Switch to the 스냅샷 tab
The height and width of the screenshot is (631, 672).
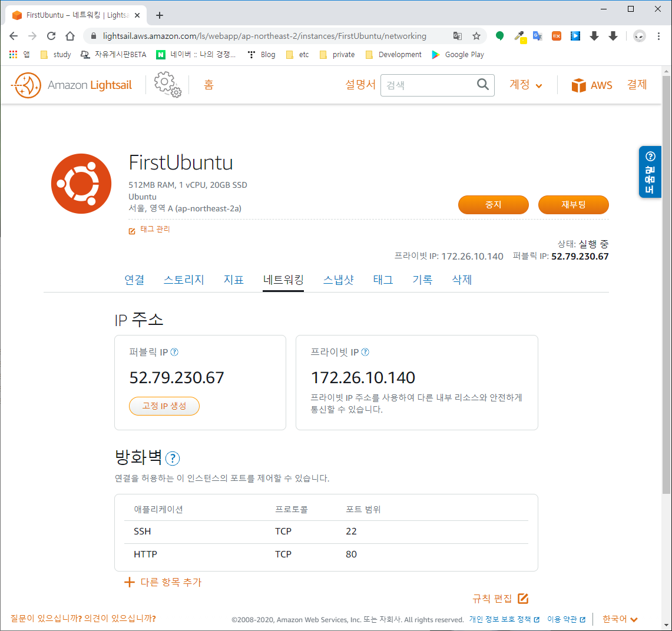(339, 280)
